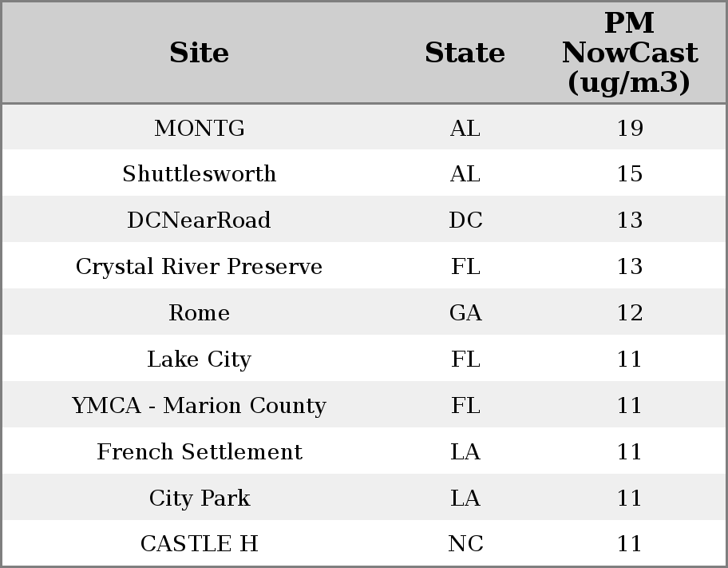This screenshot has width=728, height=568.
Task: Click the Lake City site name
Action: (x=200, y=359)
